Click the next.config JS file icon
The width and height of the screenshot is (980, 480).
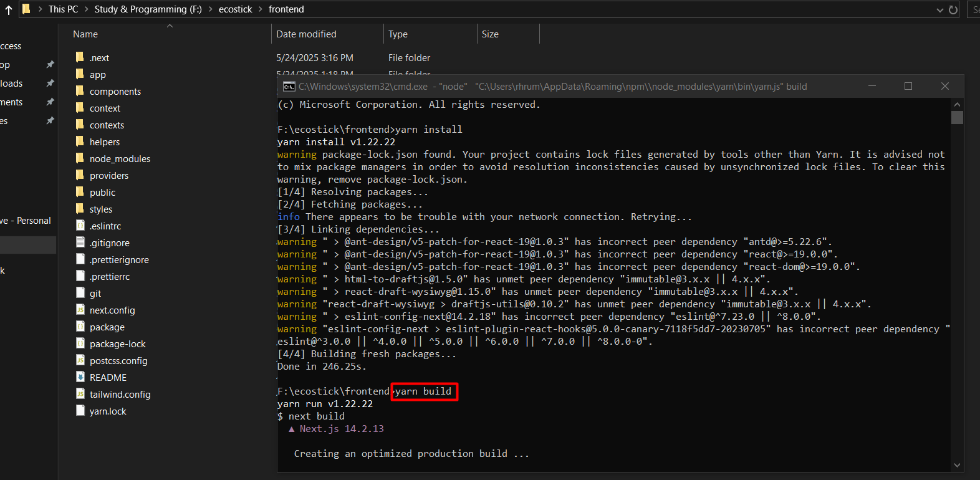(x=80, y=310)
